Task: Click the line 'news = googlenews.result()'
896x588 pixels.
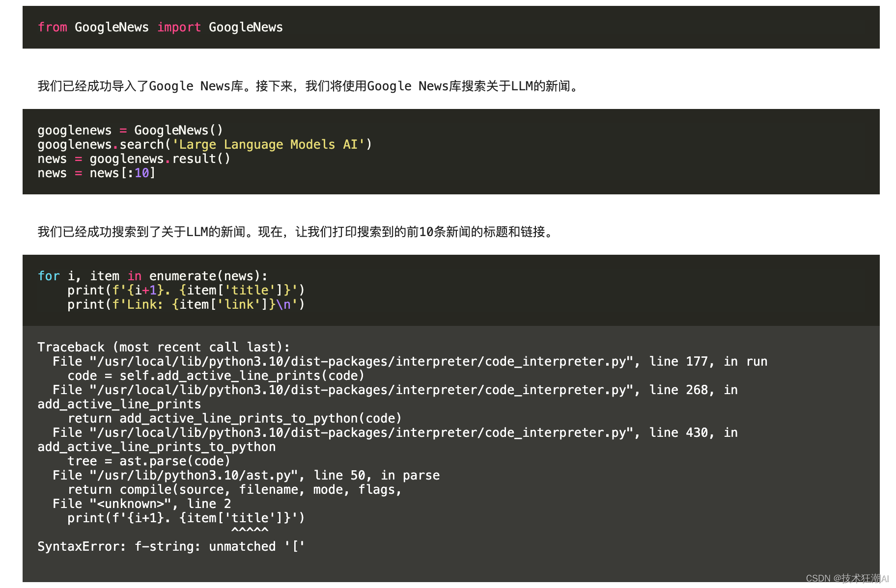Action: tap(134, 159)
